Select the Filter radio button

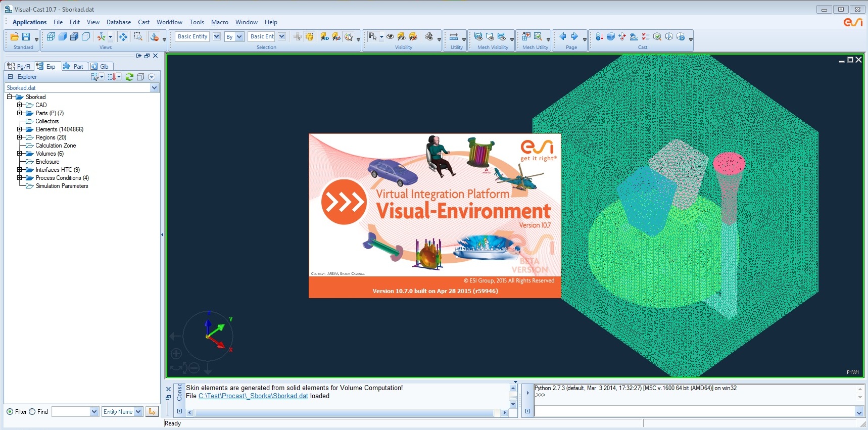click(x=10, y=412)
